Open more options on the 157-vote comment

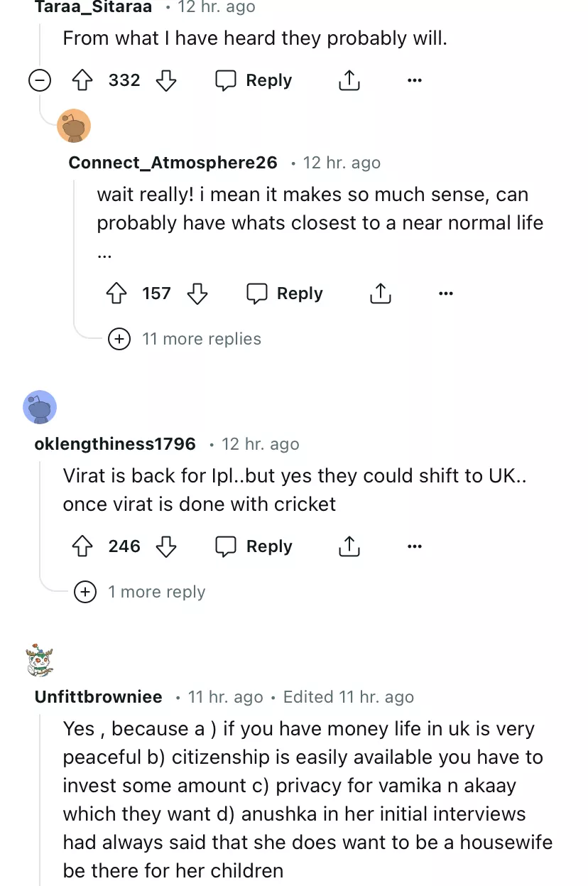coord(446,293)
